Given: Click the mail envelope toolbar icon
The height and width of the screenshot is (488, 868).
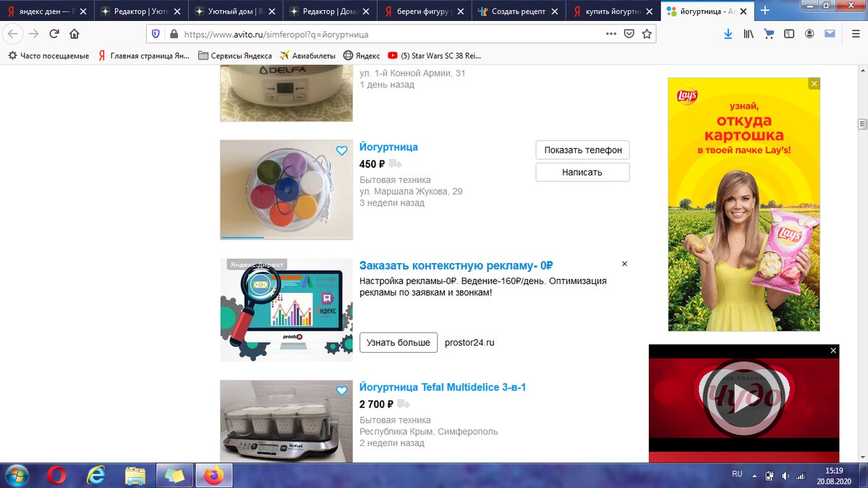Looking at the screenshot, I should [830, 34].
